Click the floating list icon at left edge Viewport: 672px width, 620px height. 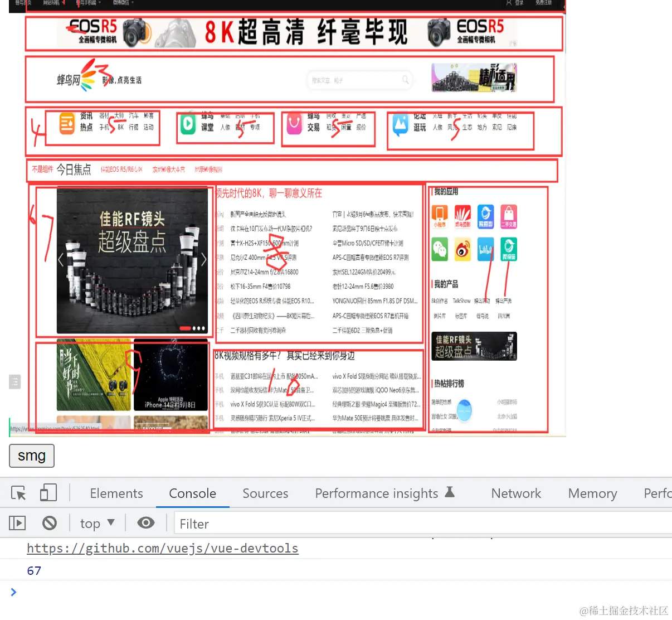(15, 382)
